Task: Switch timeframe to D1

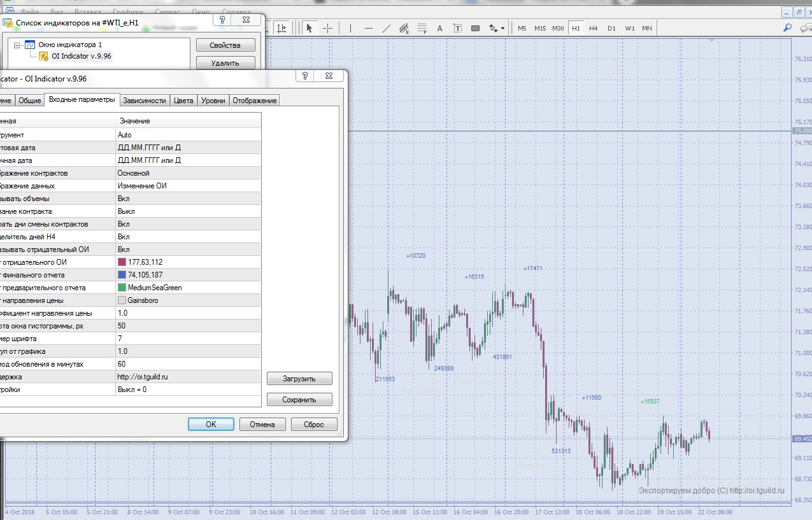Action: 611,28
